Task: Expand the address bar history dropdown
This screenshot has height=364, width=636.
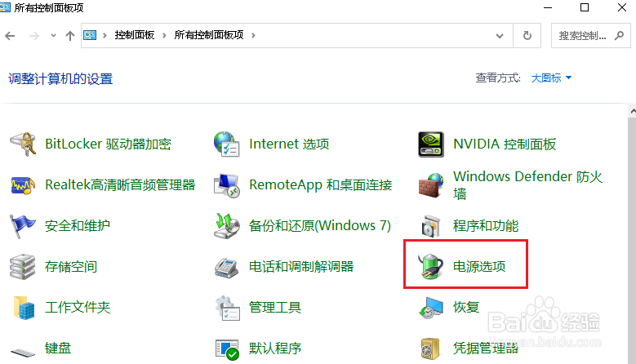Action: [500, 36]
